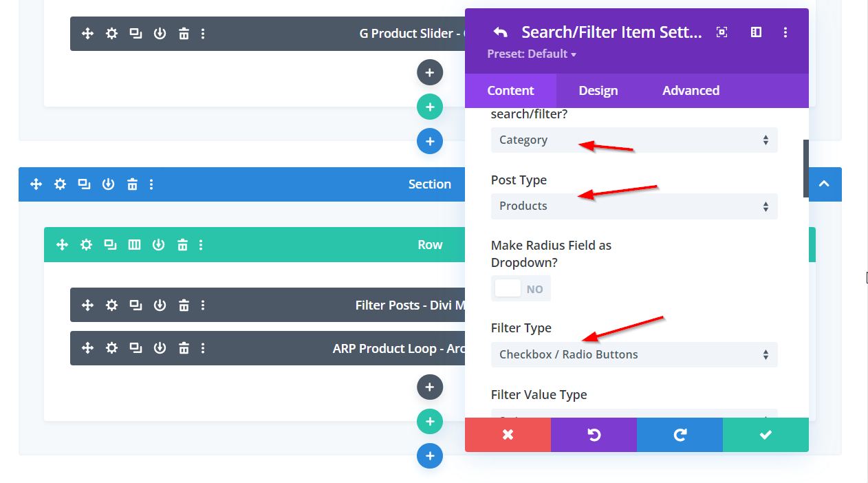Open the Row's column layout icon
Viewport: 868px width, 483px height.
coord(135,244)
